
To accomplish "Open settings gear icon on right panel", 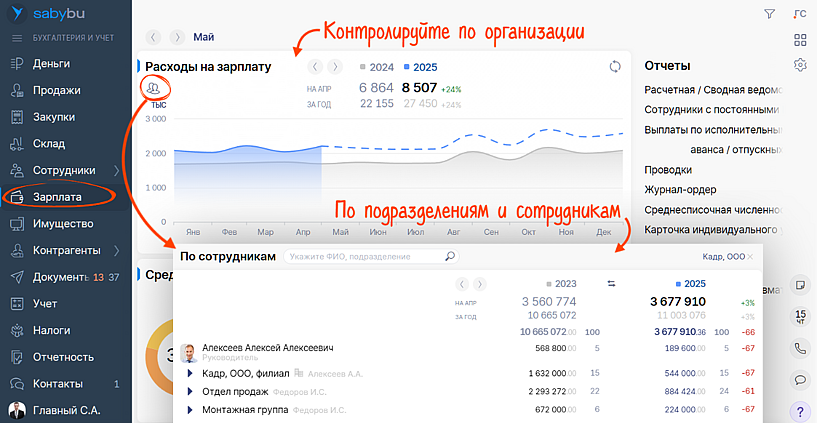I will click(x=800, y=65).
